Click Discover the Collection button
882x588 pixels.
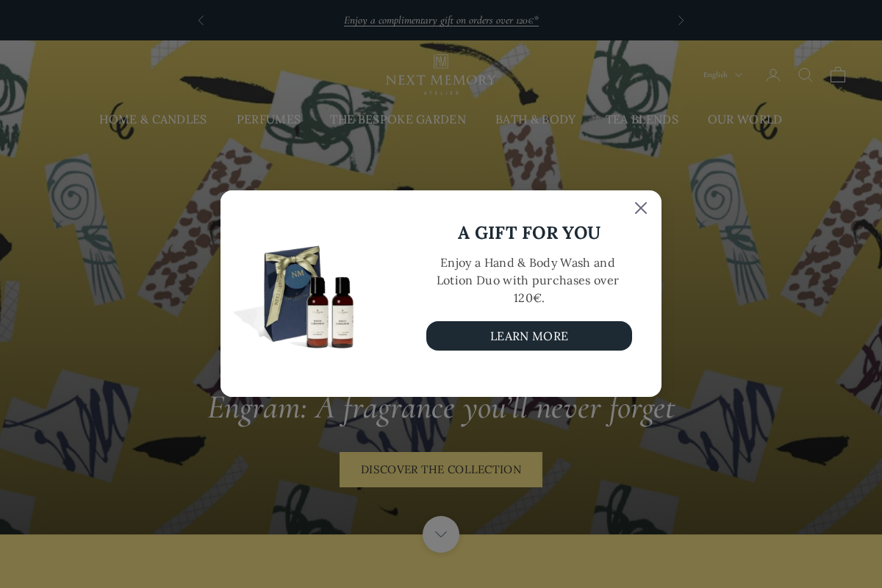tap(441, 470)
